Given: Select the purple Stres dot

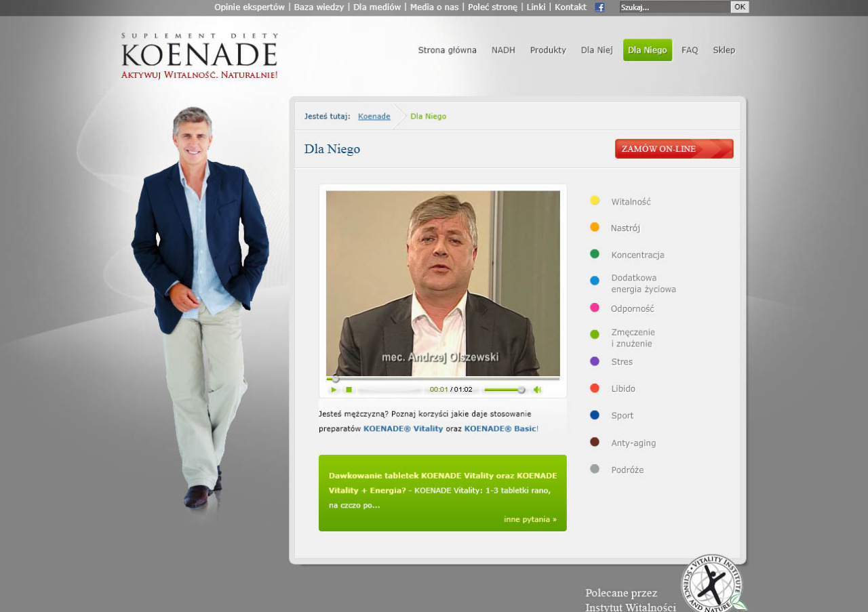Looking at the screenshot, I should [x=595, y=361].
